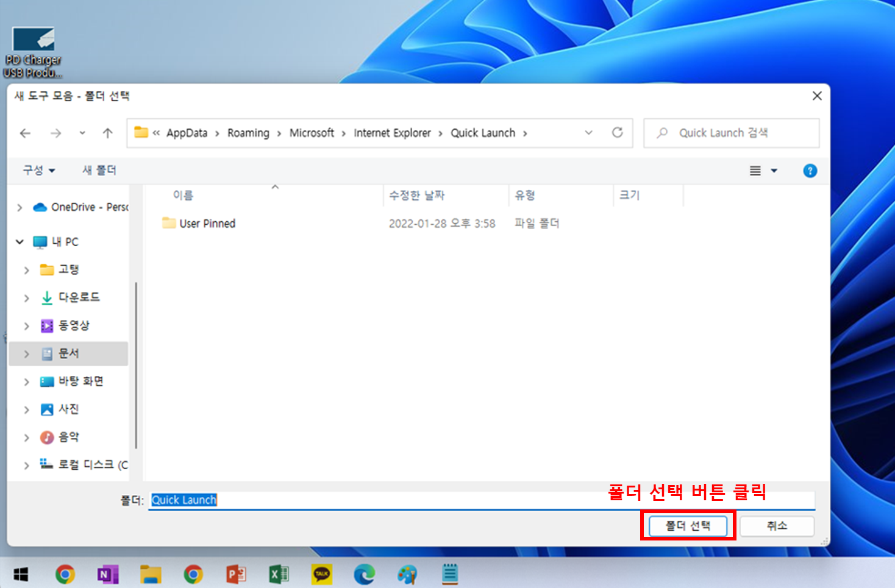895x588 pixels.
Task: Select Roaming in the breadcrumb path
Action: 248,133
